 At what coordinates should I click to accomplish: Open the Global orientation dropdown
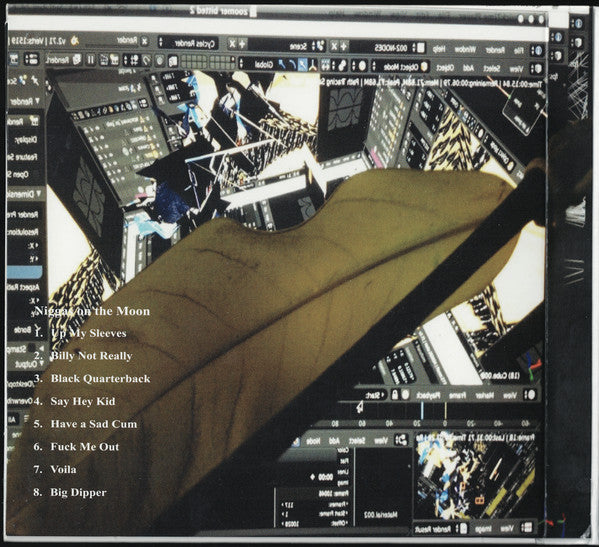pyautogui.click(x=256, y=64)
